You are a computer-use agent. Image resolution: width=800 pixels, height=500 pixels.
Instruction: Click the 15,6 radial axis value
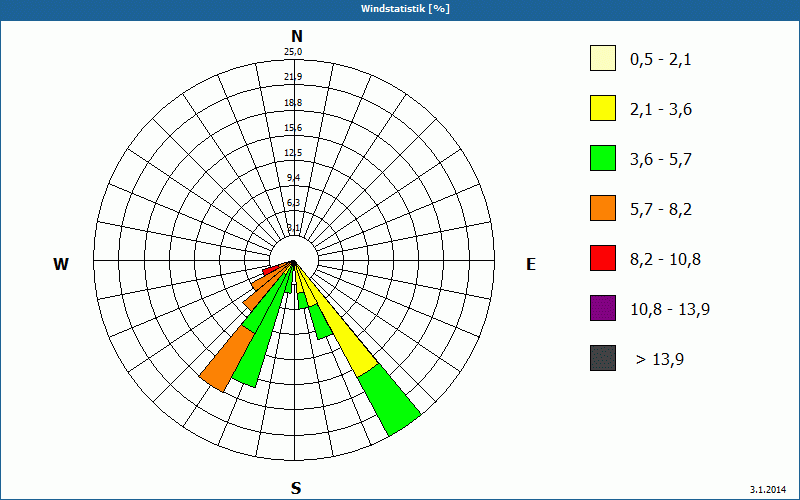294,128
